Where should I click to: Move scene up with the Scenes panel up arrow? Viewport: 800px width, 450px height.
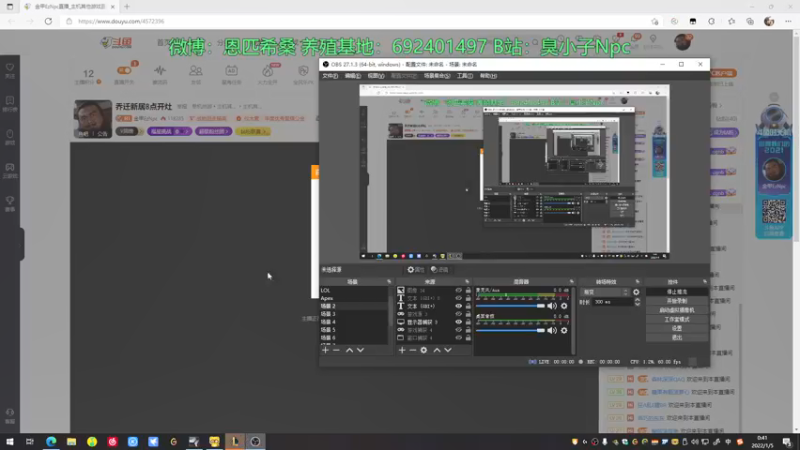(x=349, y=350)
